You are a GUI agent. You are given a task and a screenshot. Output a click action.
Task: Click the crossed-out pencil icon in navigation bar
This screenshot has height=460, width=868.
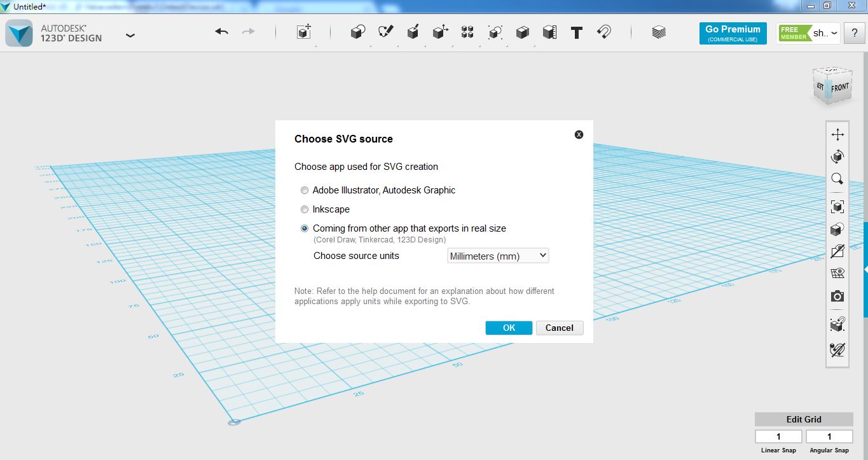[837, 349]
